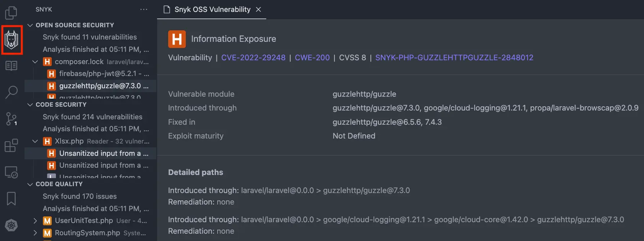This screenshot has height=241, width=644.
Task: Open the SNYK panel's more actions menu
Action: (144, 9)
